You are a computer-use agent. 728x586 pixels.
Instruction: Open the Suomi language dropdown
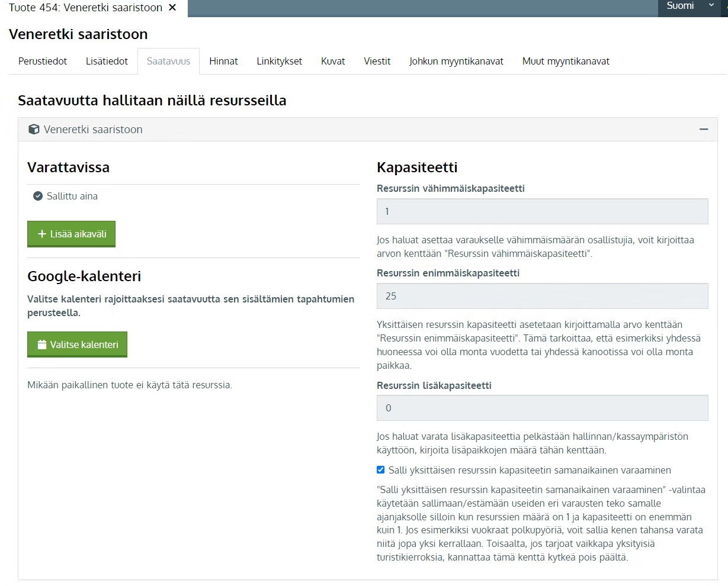point(690,7)
